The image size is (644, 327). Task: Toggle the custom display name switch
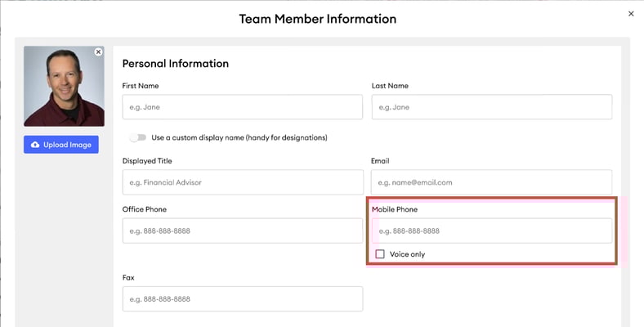coord(137,137)
